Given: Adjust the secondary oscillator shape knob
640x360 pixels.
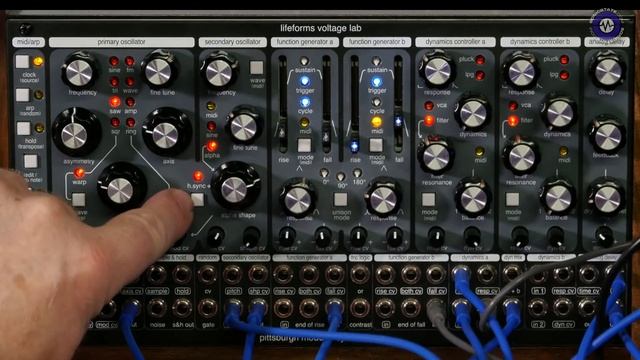Looking at the screenshot, I should pyautogui.click(x=234, y=189).
